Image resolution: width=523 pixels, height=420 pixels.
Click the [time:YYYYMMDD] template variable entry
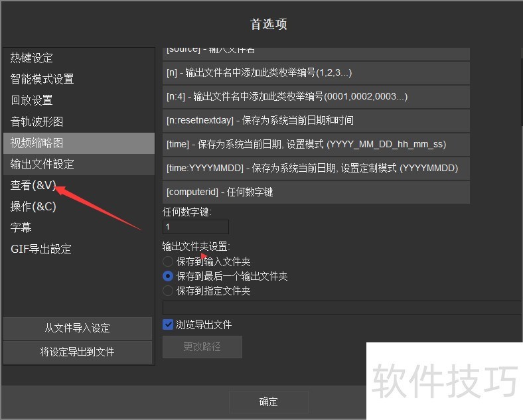pos(316,169)
